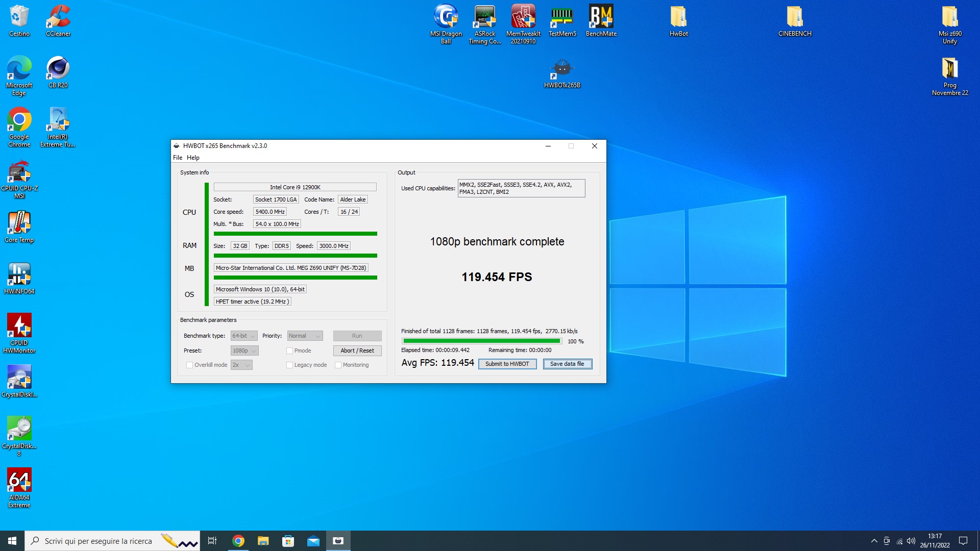Click MEG Z690 UNIFY motherboard field

click(291, 268)
